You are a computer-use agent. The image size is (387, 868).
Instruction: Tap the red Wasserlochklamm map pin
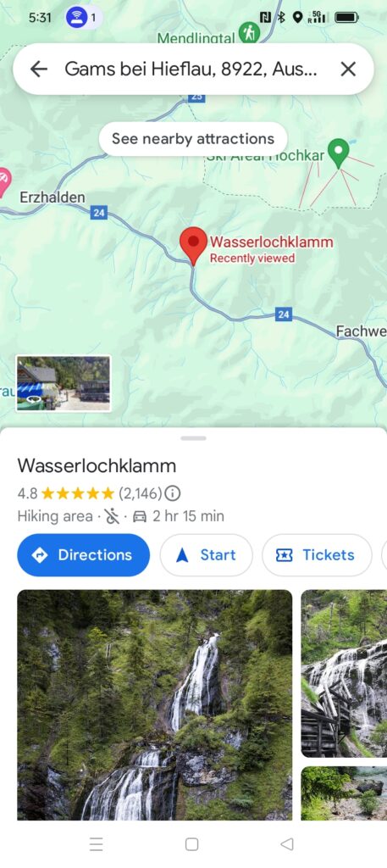pos(193,246)
